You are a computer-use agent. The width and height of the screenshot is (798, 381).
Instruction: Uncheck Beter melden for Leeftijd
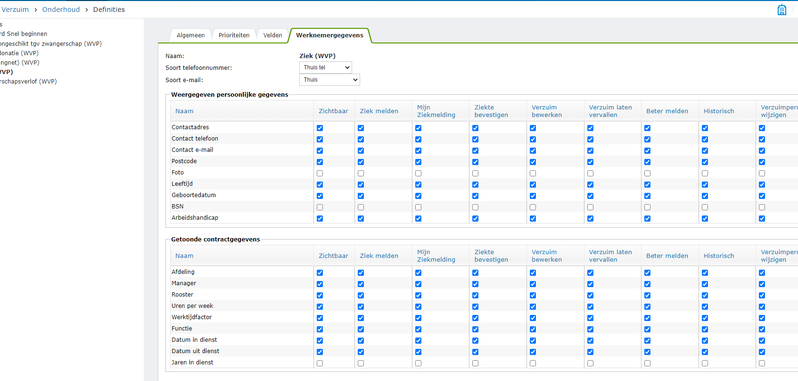(x=647, y=185)
